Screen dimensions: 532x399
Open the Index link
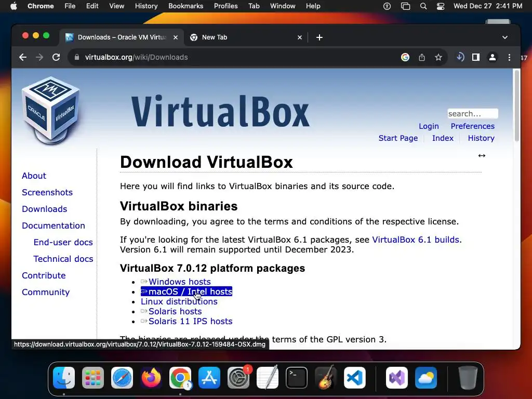(443, 138)
